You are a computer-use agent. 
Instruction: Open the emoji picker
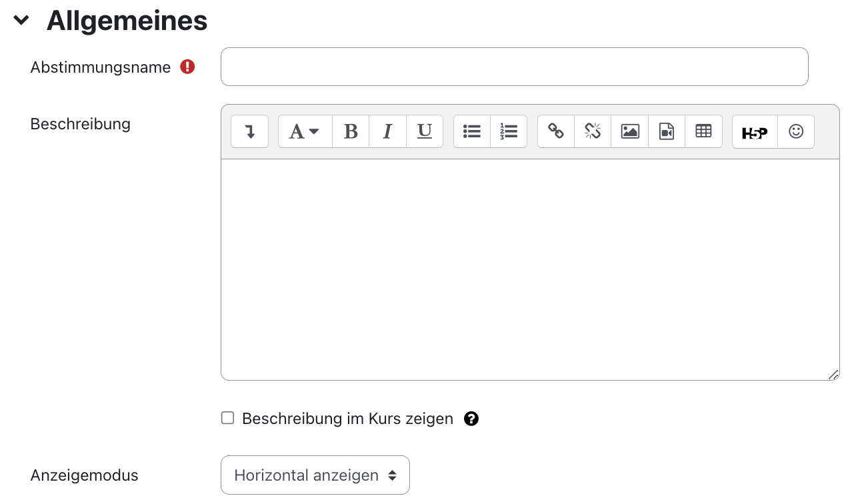click(796, 131)
